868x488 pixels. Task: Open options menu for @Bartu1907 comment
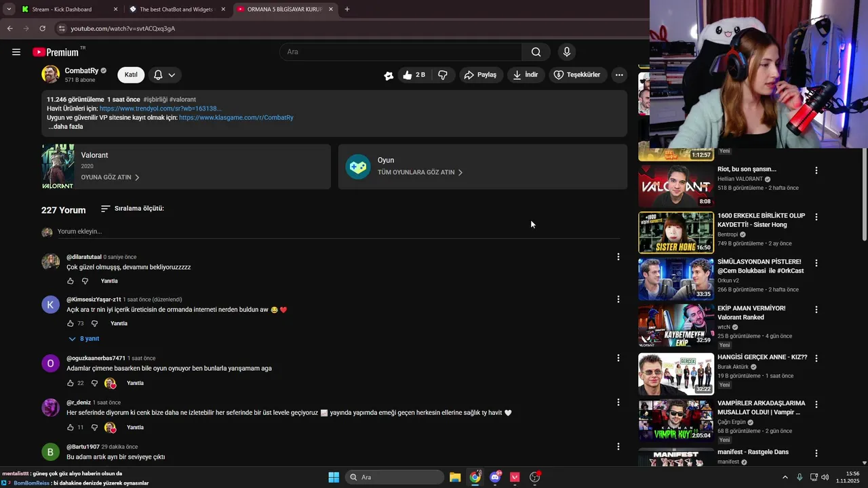(x=618, y=447)
